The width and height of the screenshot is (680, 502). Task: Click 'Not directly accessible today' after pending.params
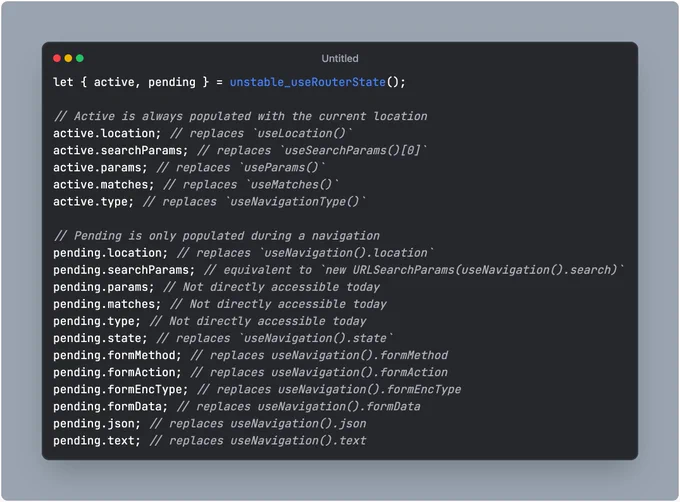281,287
